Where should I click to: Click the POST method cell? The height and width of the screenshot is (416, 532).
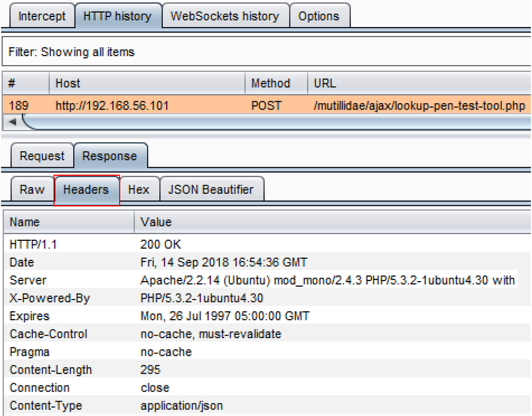pos(266,105)
